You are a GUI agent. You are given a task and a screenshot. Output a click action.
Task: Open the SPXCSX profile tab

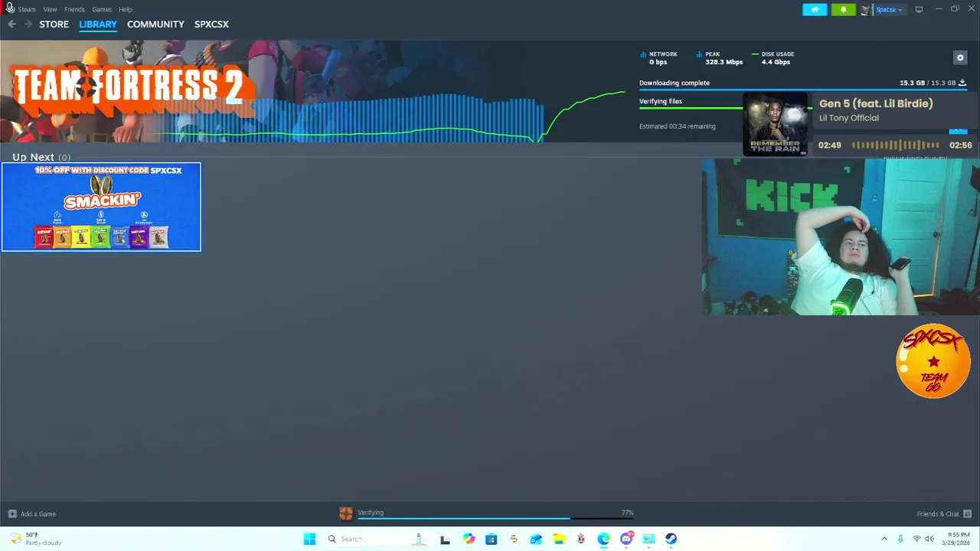(211, 24)
